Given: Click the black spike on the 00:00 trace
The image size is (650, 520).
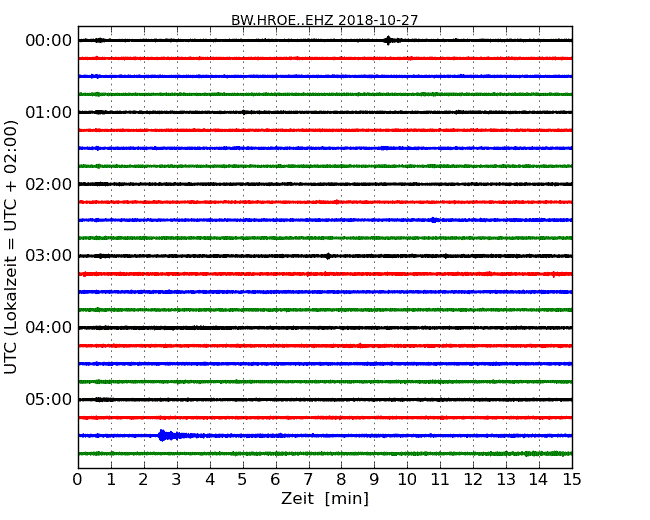Looking at the screenshot, I should coord(388,40).
